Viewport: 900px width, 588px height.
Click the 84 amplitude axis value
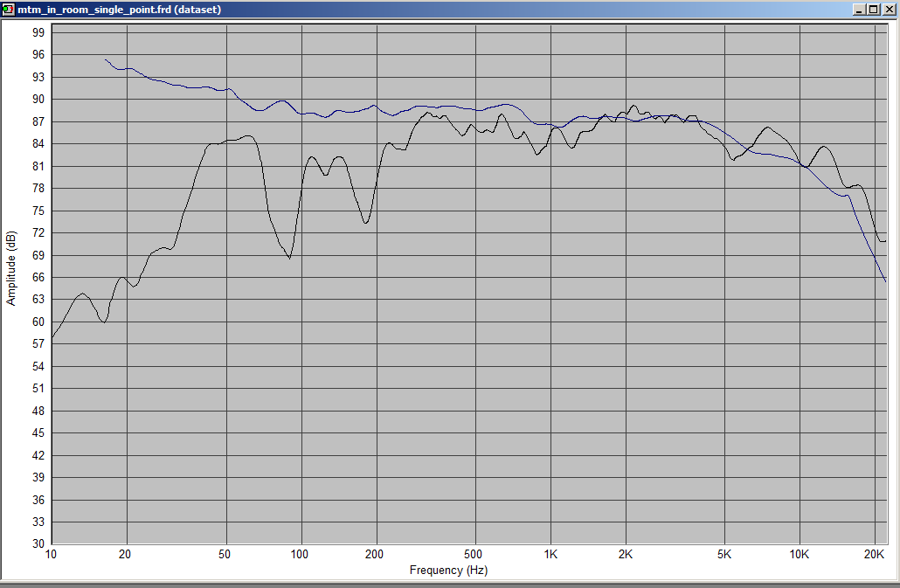pos(38,144)
